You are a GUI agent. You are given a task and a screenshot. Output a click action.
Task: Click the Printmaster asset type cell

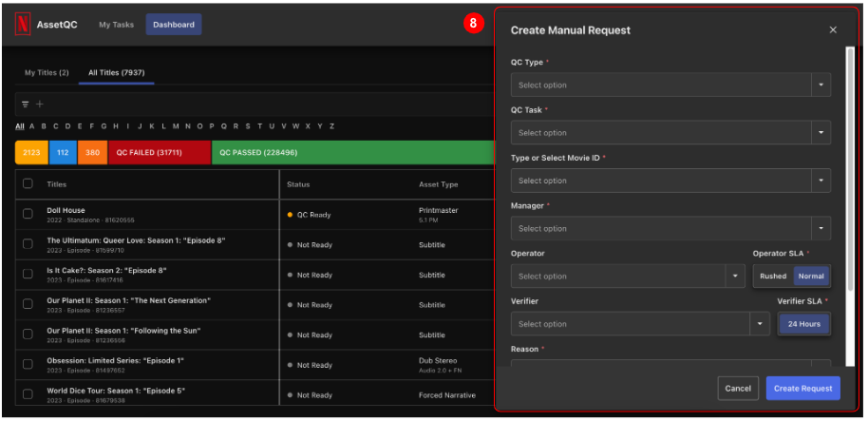(439, 215)
